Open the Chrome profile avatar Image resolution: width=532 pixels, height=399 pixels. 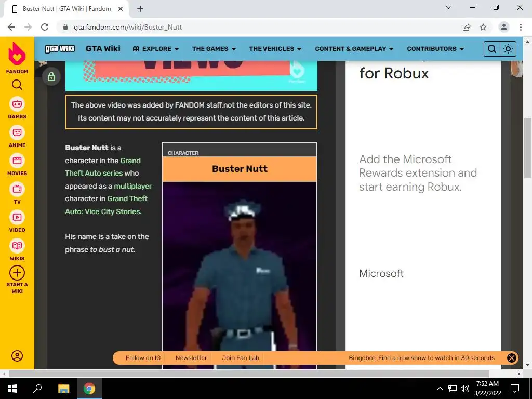[x=504, y=27]
